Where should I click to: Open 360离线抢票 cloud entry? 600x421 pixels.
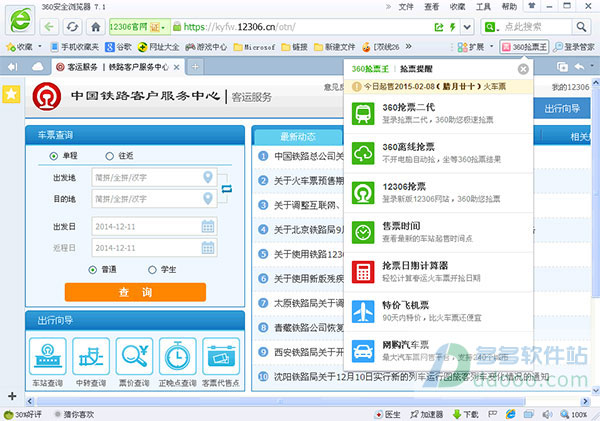click(x=439, y=153)
